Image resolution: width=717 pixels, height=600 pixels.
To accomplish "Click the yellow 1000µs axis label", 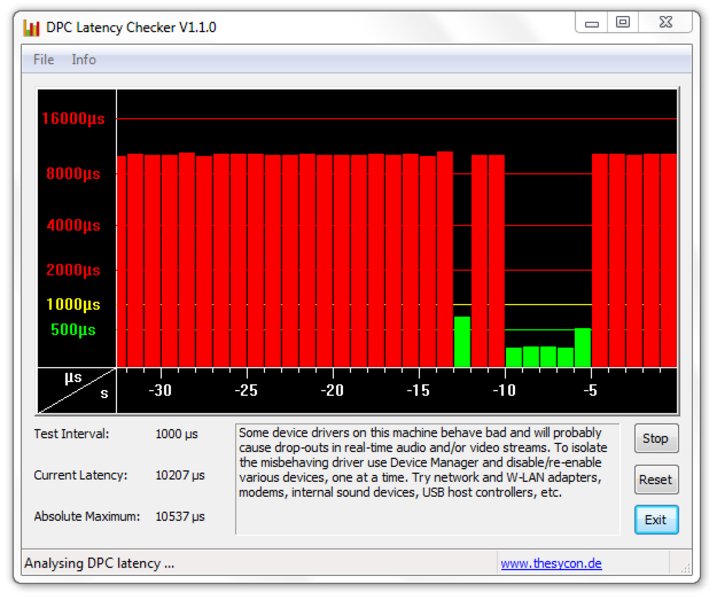I will pyautogui.click(x=73, y=305).
